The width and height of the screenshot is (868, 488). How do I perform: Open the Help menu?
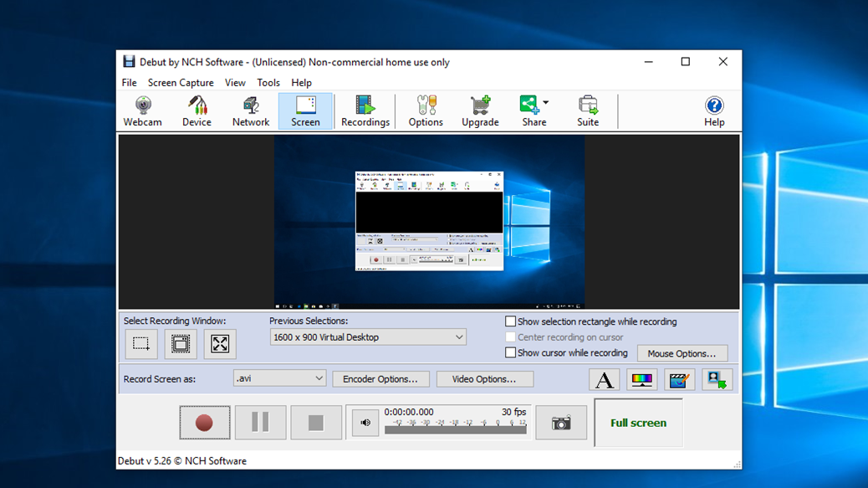pos(302,83)
